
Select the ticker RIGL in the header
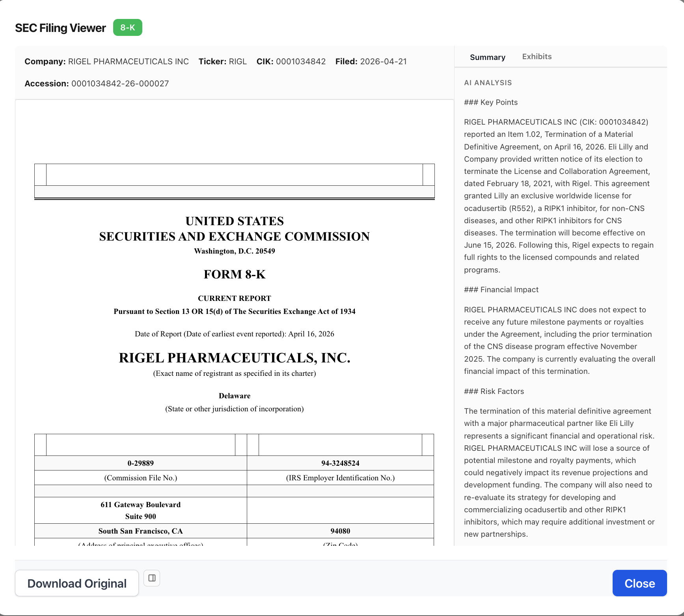[x=238, y=62]
